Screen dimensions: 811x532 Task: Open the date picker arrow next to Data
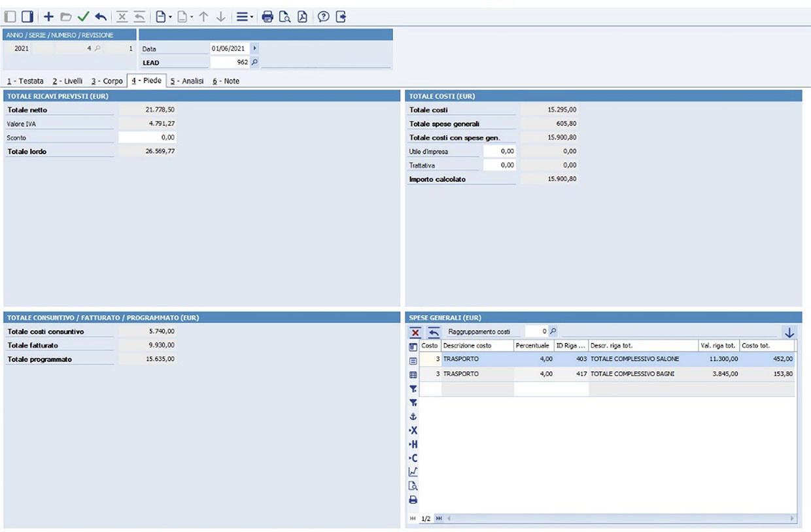pyautogui.click(x=254, y=48)
